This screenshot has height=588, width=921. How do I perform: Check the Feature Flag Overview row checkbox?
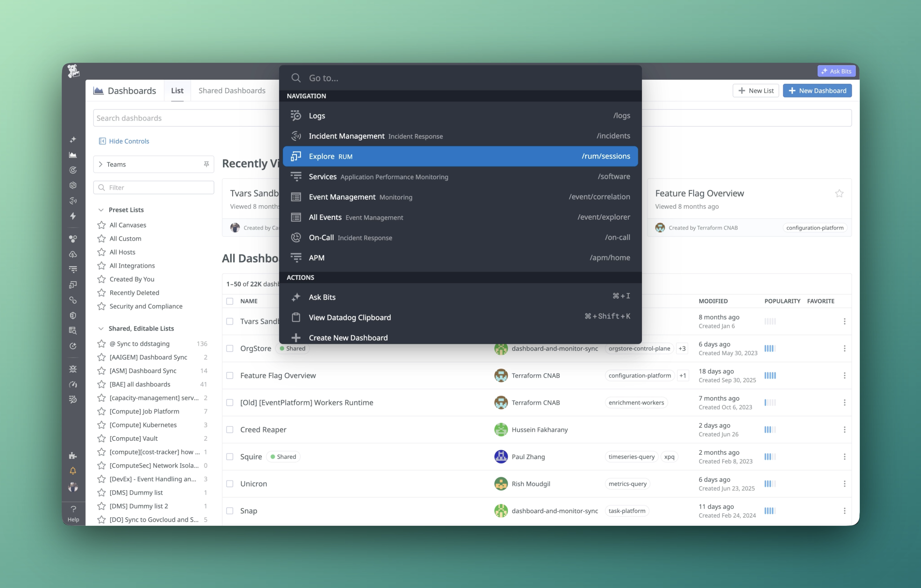point(230,375)
